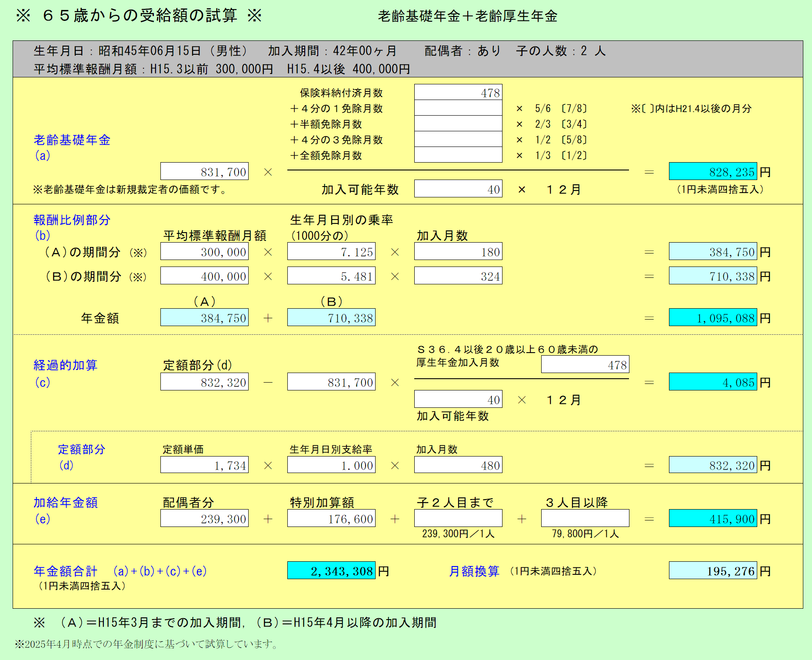Image resolution: width=812 pixels, height=660 pixels.
Task: Click the 7.125 乗率 field
Action: (331, 251)
